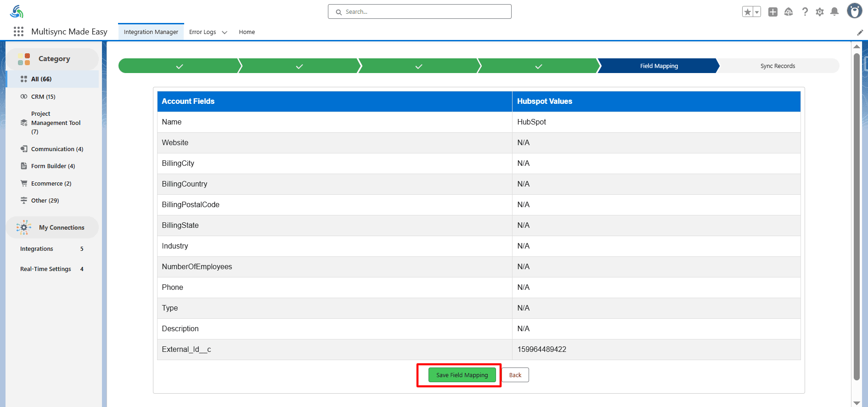The image size is (868, 407).
Task: Filter by Ecommerce (2) category
Action: click(x=51, y=183)
